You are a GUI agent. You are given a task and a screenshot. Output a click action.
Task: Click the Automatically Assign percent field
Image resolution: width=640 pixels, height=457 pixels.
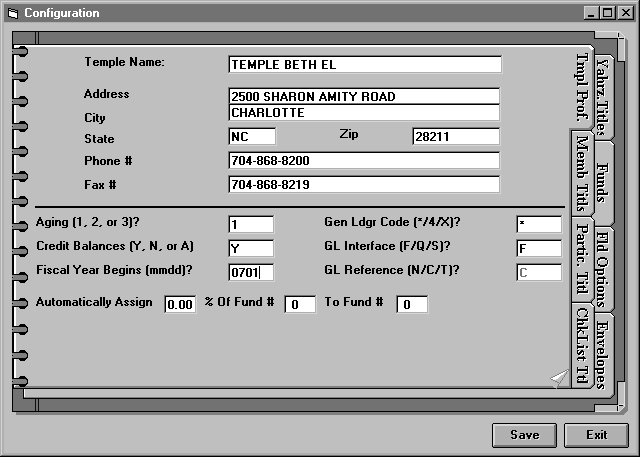[180, 305]
